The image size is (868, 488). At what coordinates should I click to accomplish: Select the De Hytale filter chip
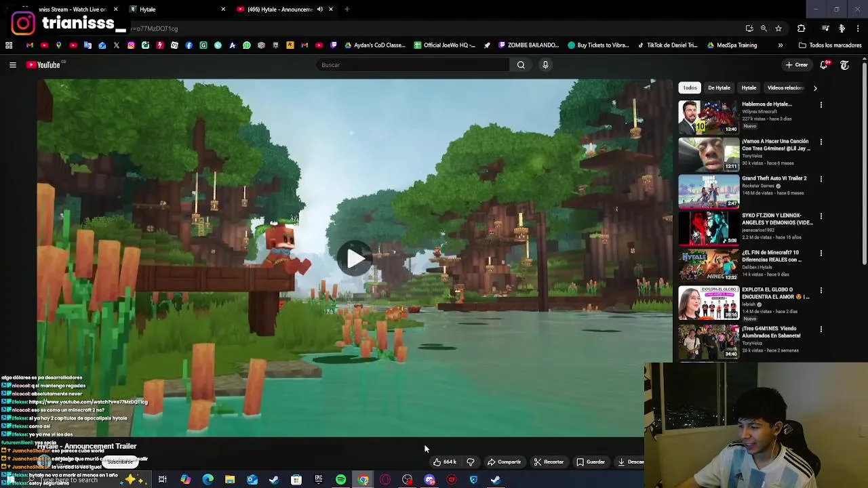(x=719, y=88)
